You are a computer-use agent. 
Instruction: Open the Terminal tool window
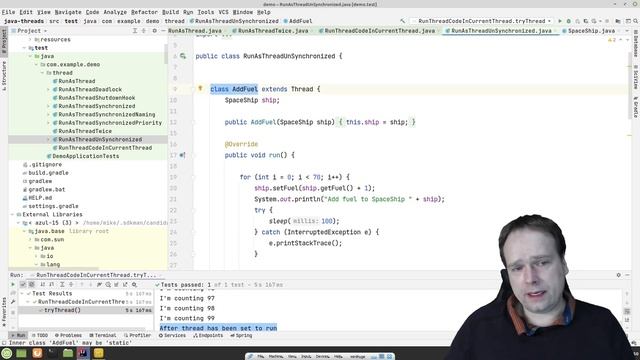pyautogui.click(x=103, y=335)
